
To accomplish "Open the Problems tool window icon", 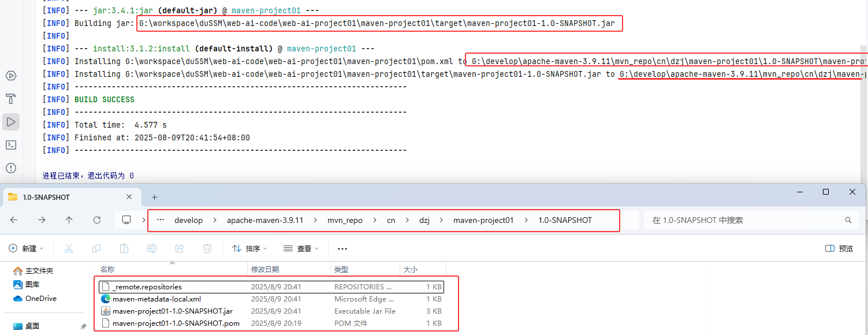I will click(10, 168).
